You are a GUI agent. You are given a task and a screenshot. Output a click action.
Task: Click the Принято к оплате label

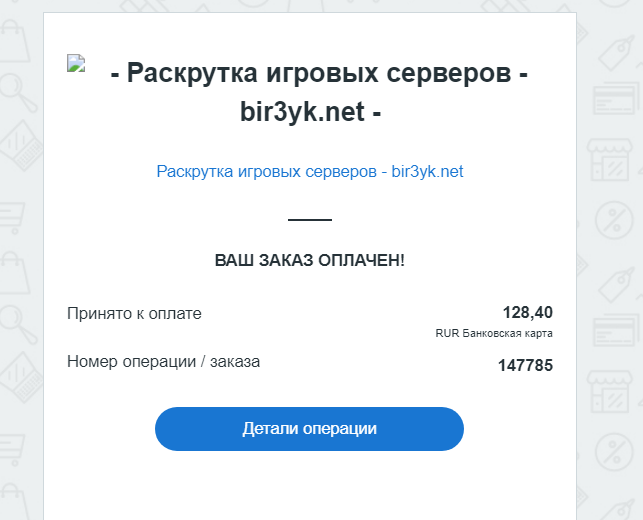pos(134,313)
